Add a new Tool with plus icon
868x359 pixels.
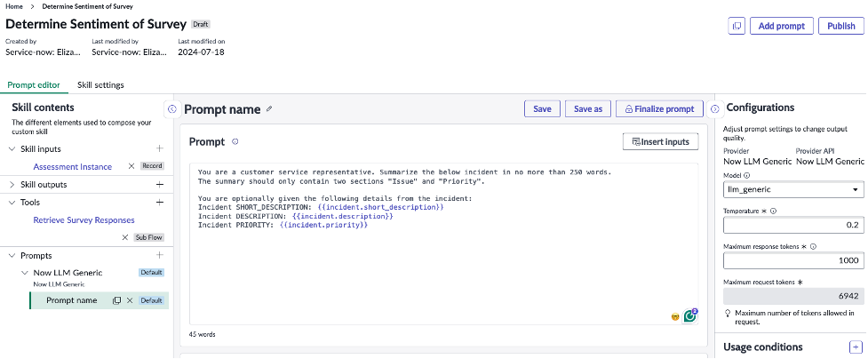(159, 203)
